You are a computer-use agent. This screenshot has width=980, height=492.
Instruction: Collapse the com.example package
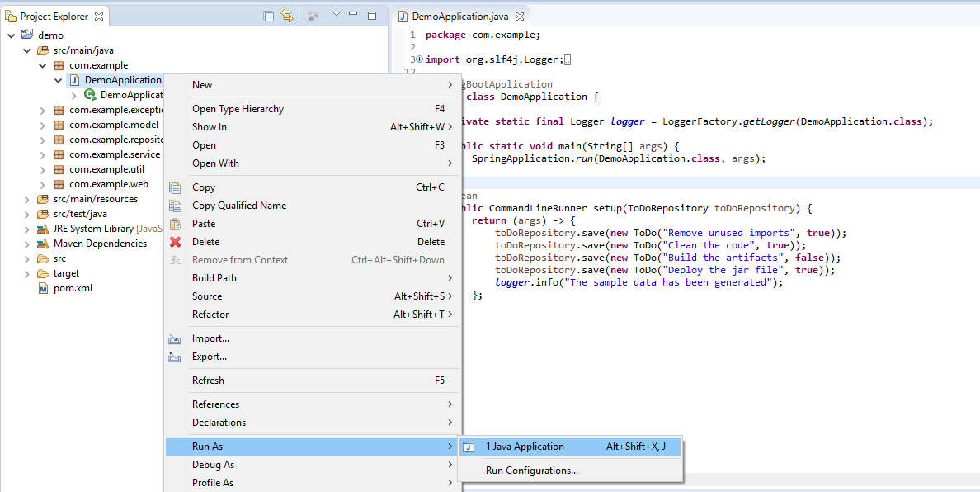[43, 66]
